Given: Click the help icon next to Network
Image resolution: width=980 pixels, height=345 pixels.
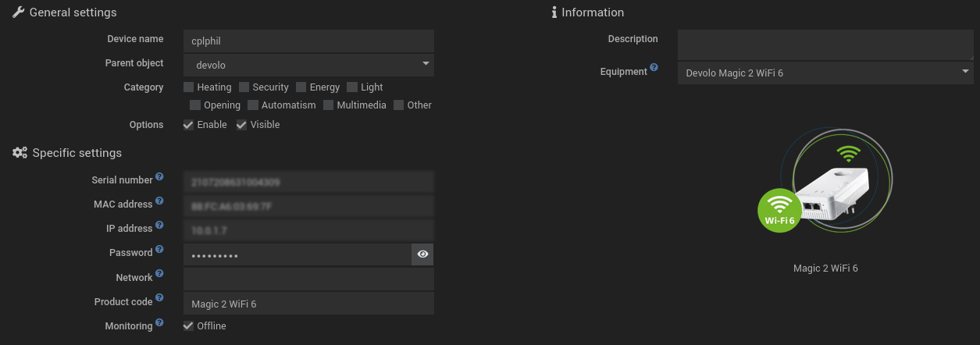Looking at the screenshot, I should tap(159, 274).
